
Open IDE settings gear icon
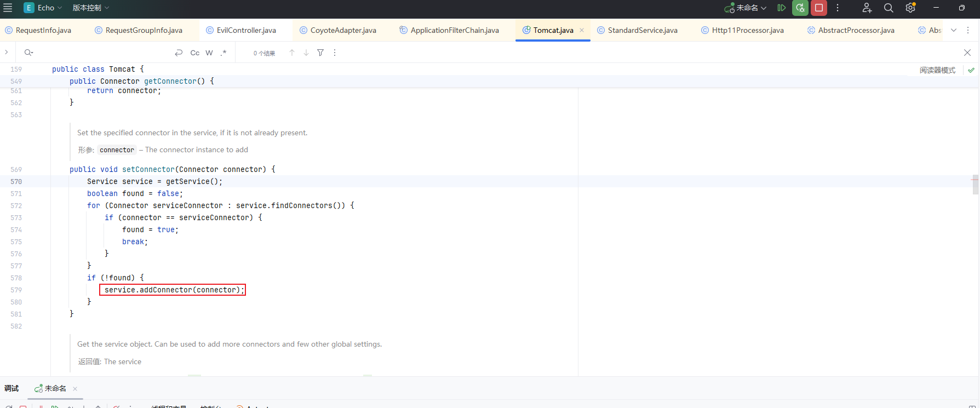[x=910, y=8]
